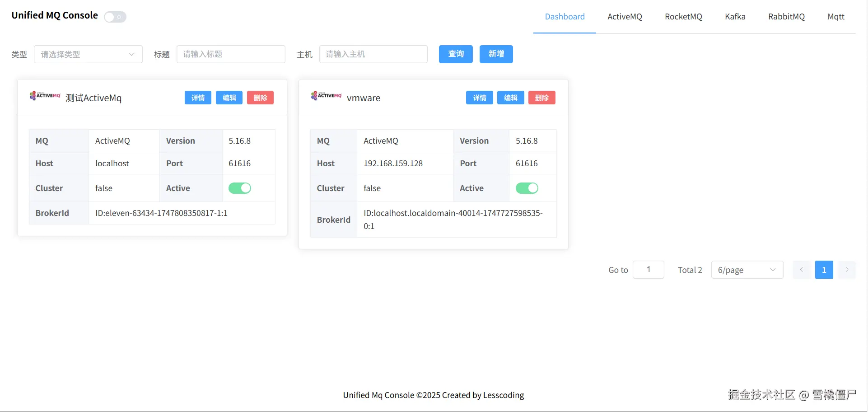Go to previous page arrow

802,270
